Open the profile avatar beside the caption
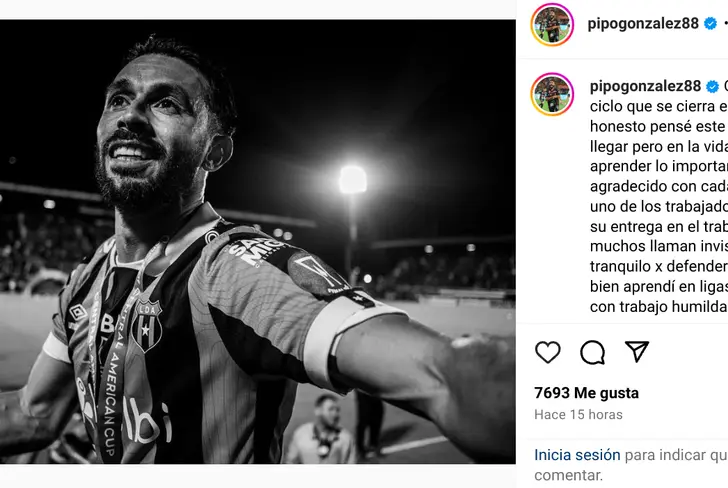 (x=552, y=94)
